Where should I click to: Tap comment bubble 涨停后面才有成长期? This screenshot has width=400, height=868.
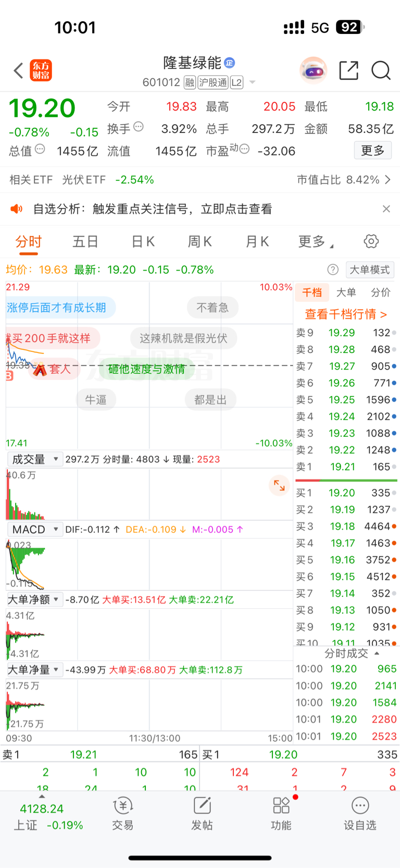[60, 308]
